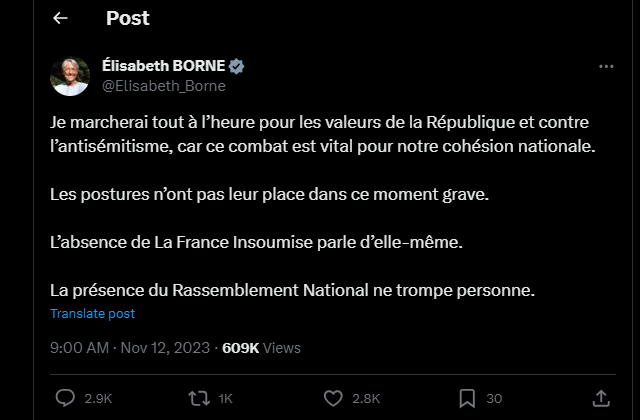This screenshot has height=420, width=640.
Task: Click Translate post link
Action: click(92, 313)
